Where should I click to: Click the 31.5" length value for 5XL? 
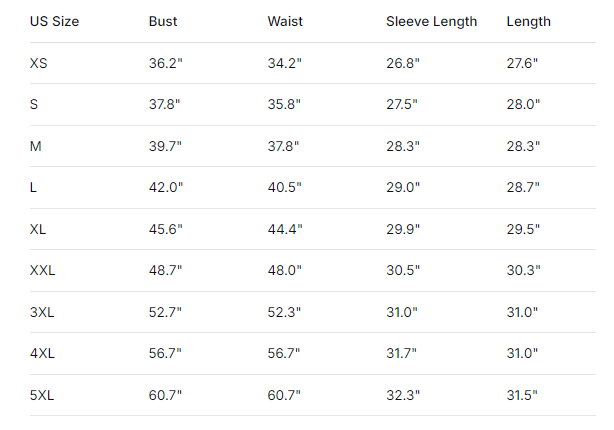[x=522, y=395]
